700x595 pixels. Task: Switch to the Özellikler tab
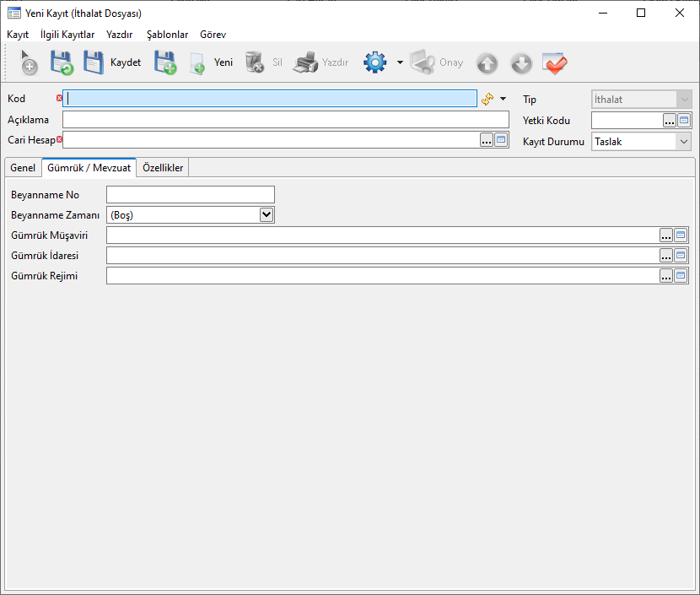164,168
